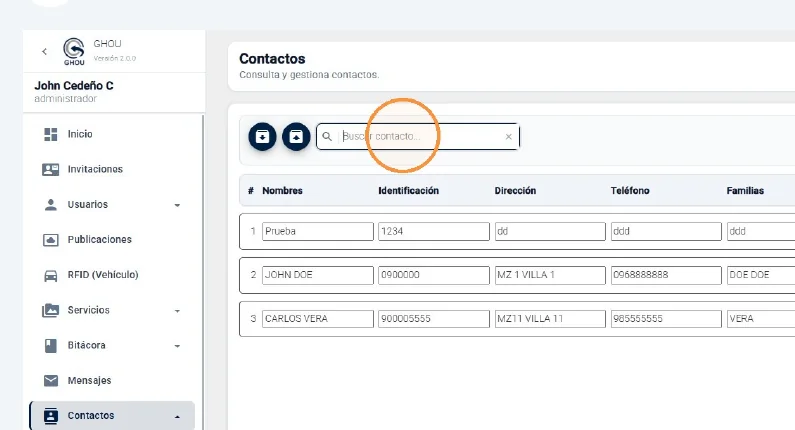Open Inicio menu item

point(80,134)
